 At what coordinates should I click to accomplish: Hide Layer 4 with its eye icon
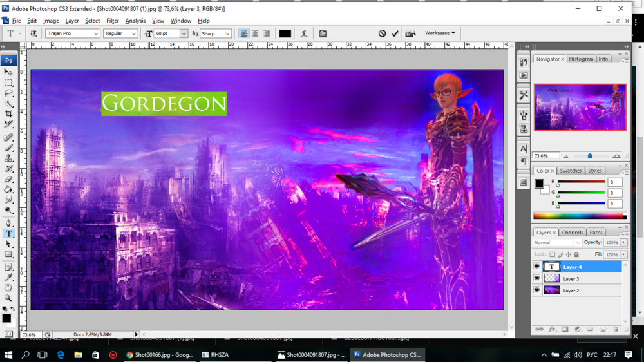point(537,267)
